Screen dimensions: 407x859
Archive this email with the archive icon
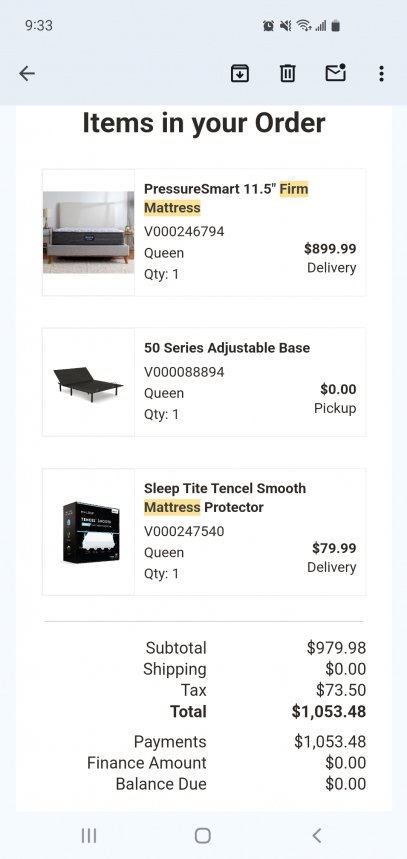coord(239,73)
